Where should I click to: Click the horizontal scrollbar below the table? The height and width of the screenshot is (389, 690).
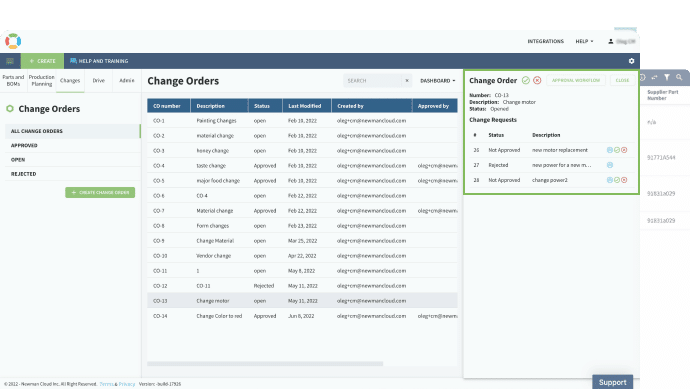[265, 363]
